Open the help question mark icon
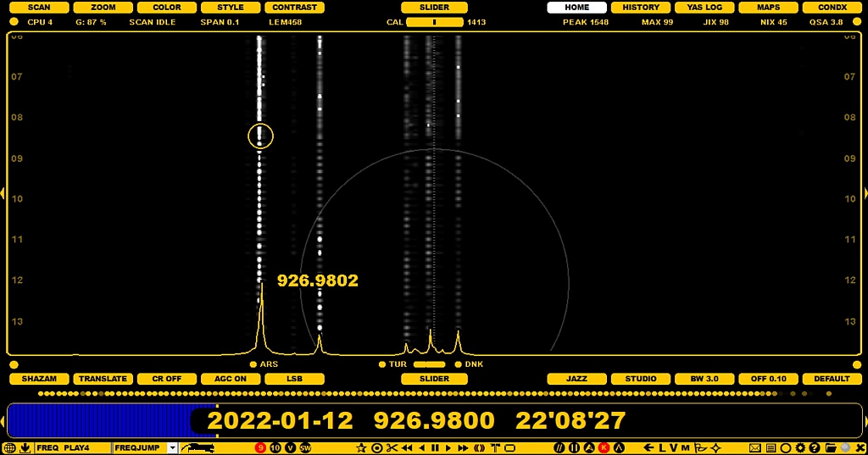This screenshot has width=868, height=455. pyautogui.click(x=814, y=447)
